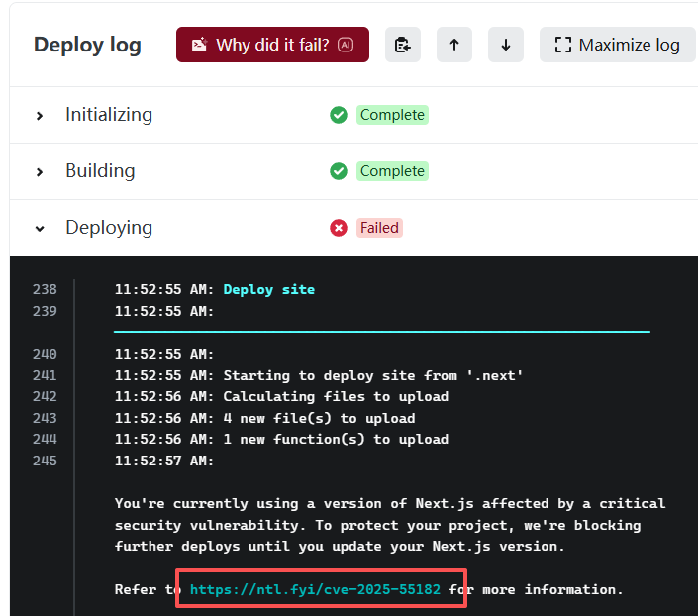Copy the deploy log to clipboard
Screen dimensions: 698x616
coord(403,45)
